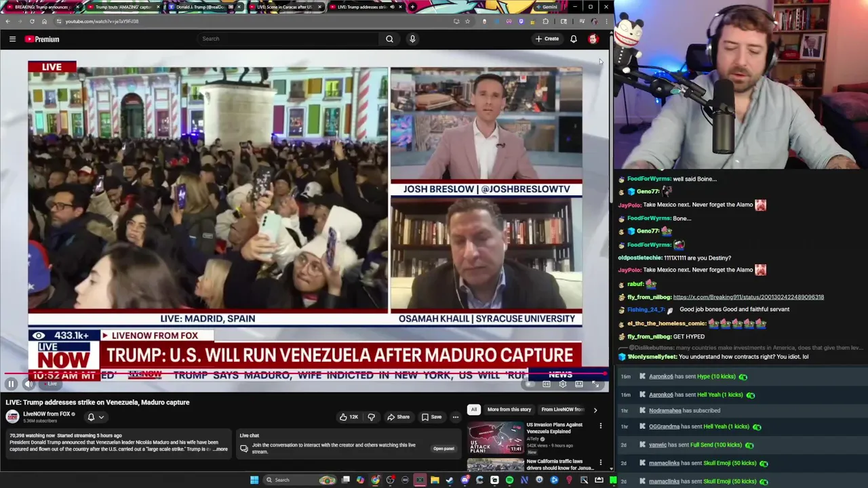This screenshot has height=488, width=868.
Task: Click the magnifier search button
Action: pos(389,39)
